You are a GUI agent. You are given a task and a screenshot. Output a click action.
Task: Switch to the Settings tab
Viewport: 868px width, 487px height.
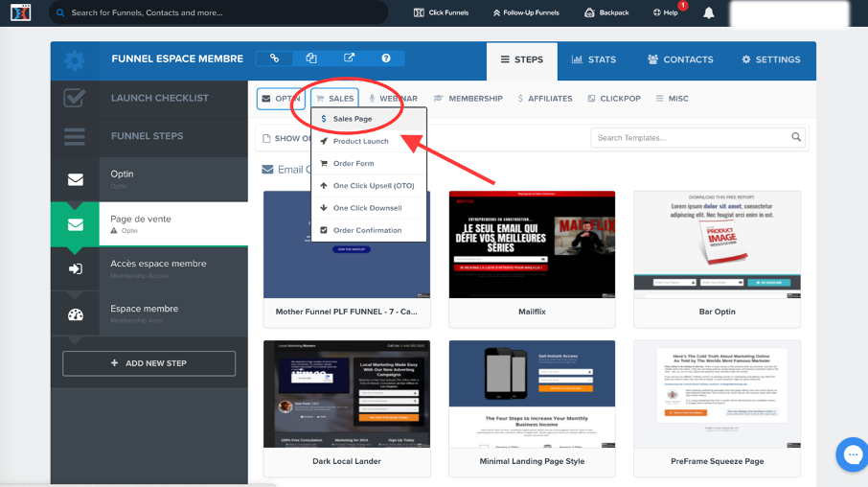(x=771, y=59)
